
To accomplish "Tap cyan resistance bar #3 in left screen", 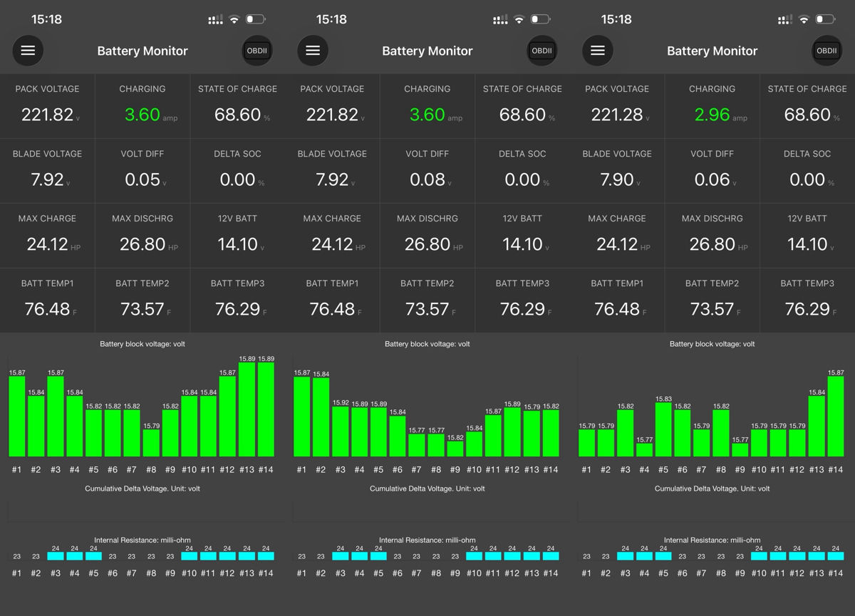I will (56, 556).
